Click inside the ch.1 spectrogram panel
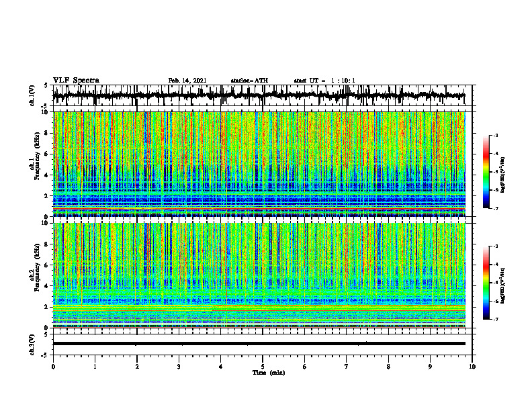532x411 pixels. (259, 164)
